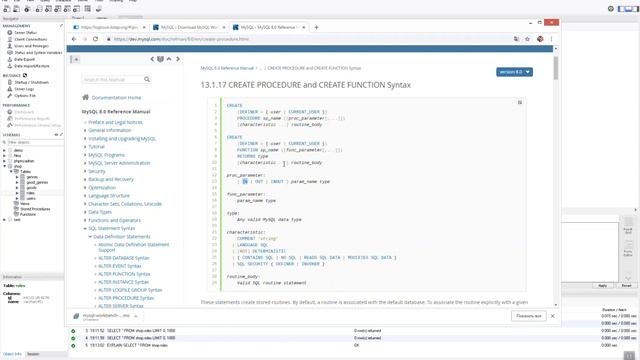The width and height of the screenshot is (640, 360).
Task: Click the Documentation Home link
Action: click(x=116, y=98)
